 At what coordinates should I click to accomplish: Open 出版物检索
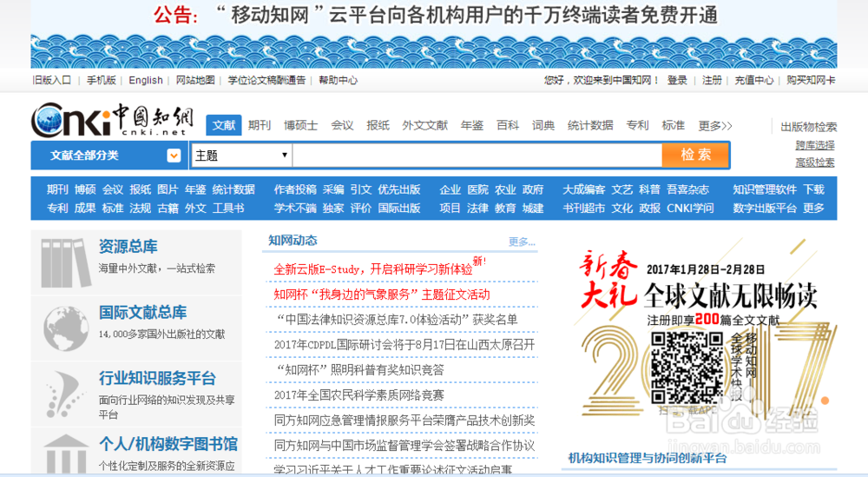(809, 127)
